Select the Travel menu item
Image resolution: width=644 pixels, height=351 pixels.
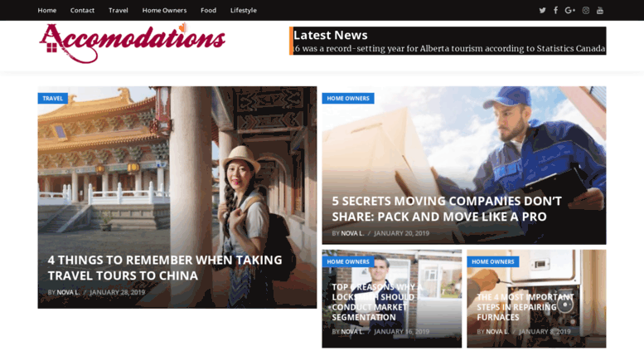119,10
